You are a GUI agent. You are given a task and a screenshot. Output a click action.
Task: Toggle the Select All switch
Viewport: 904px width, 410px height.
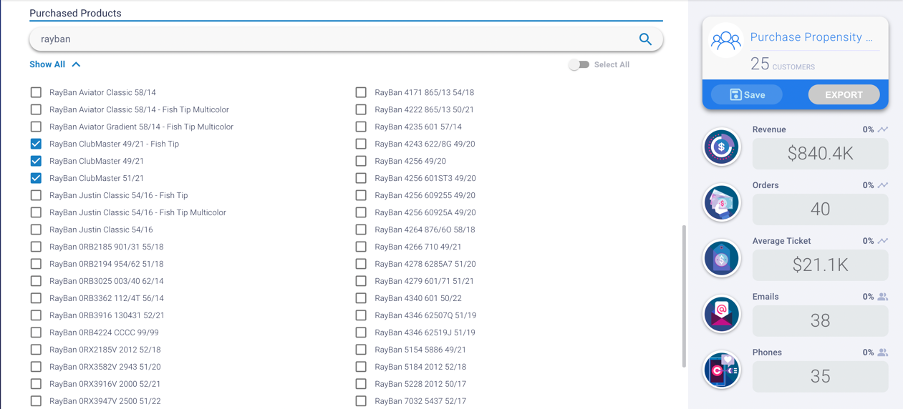[579, 65]
